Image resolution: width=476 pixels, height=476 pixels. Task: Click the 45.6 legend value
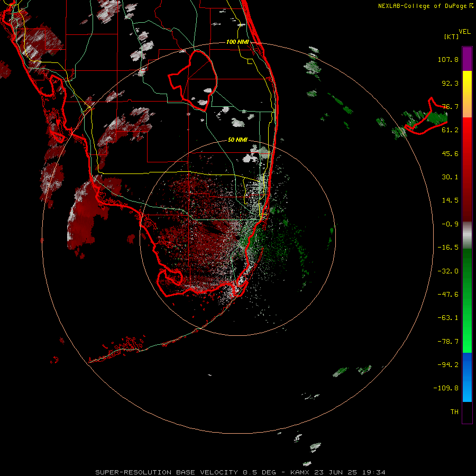(x=450, y=153)
